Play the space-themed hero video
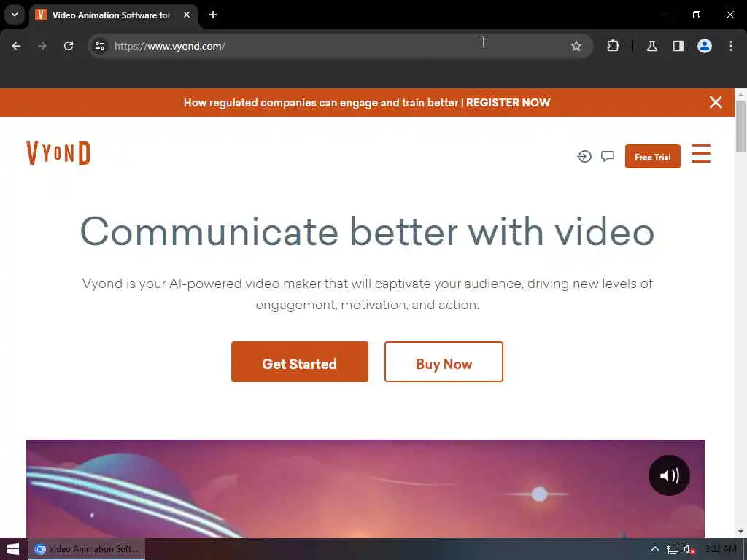Viewport: 747px width, 560px height. (x=365, y=489)
